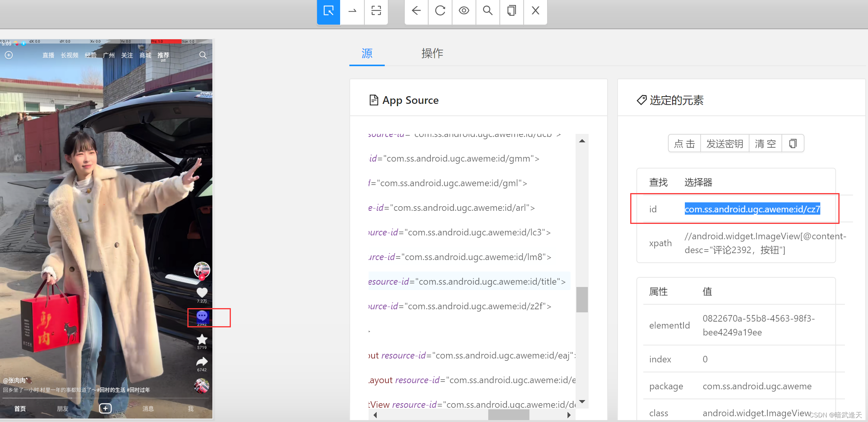Copy attributes via selected element copy icon
Screen dimensions: 868x422
[x=793, y=144]
